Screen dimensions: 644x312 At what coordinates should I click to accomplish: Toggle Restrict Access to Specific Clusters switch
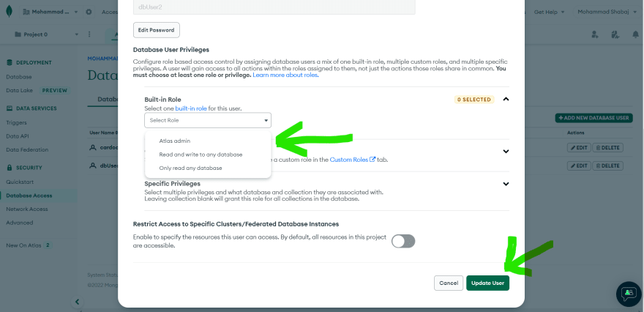(403, 241)
